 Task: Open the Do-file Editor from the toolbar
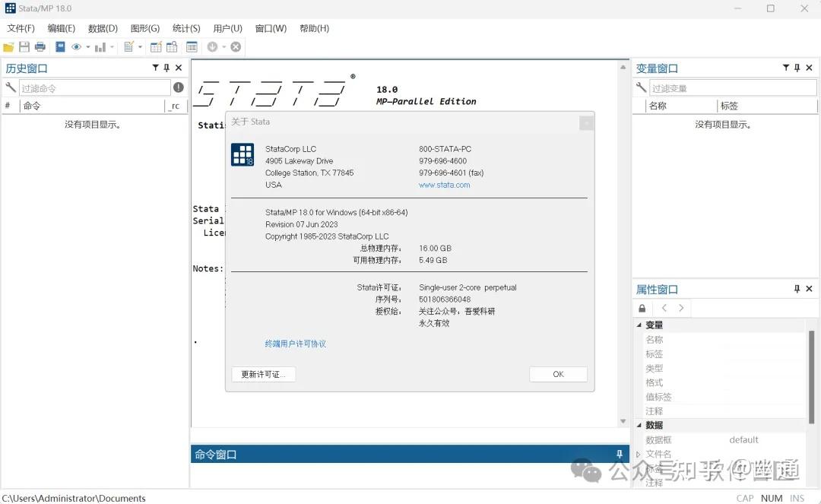pyautogui.click(x=129, y=46)
